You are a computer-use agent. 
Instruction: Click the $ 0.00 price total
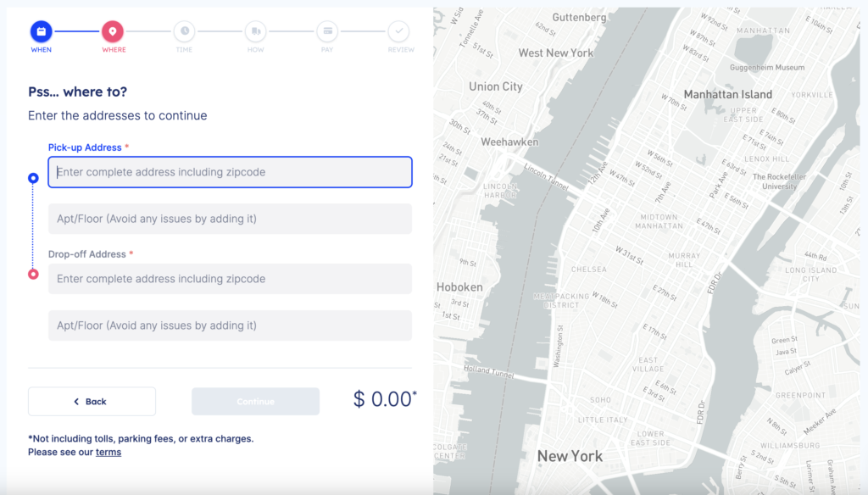click(385, 399)
